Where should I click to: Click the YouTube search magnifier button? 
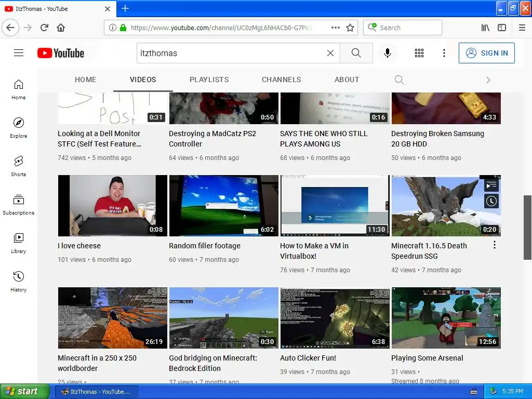click(x=356, y=53)
